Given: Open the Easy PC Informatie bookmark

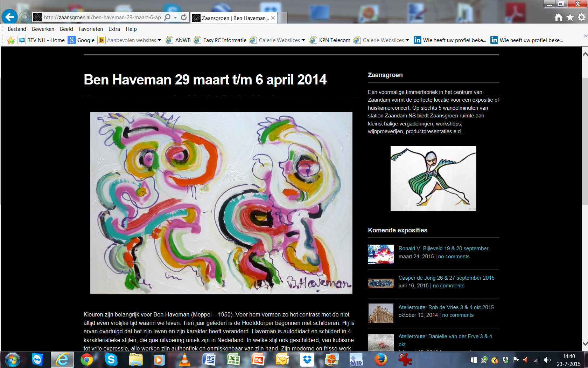Looking at the screenshot, I should click(220, 40).
